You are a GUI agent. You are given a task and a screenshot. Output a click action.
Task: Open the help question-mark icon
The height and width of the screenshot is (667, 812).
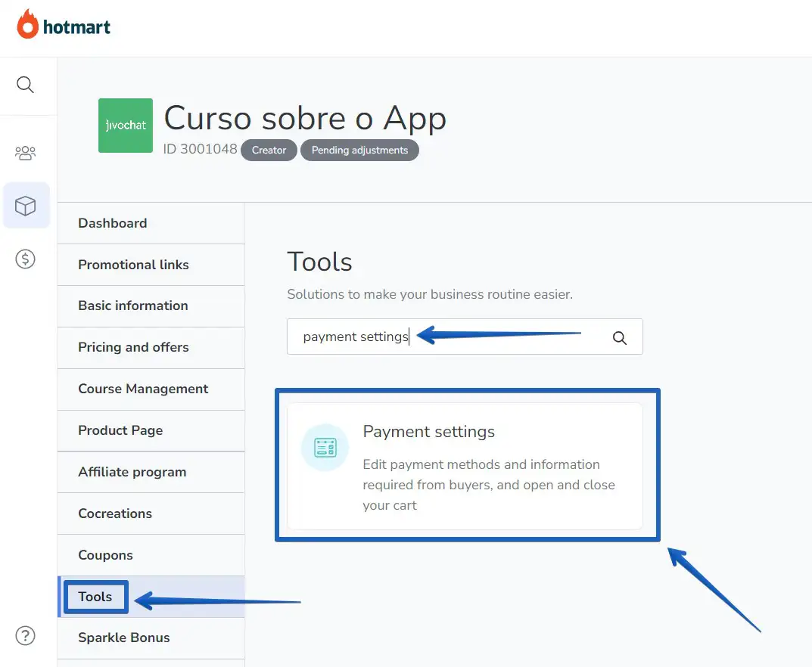pos(25,635)
